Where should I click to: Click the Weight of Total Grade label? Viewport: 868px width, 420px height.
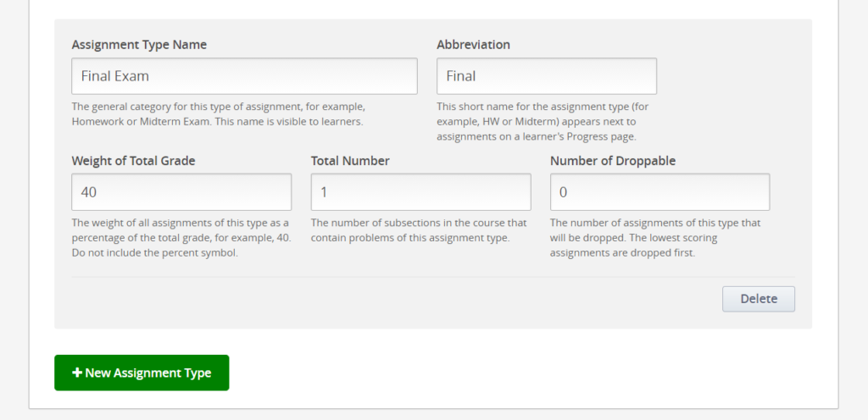click(133, 161)
